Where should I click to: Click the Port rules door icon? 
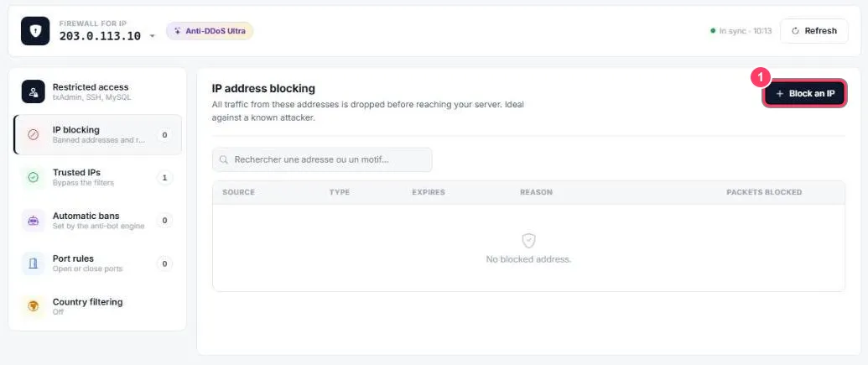tap(34, 263)
